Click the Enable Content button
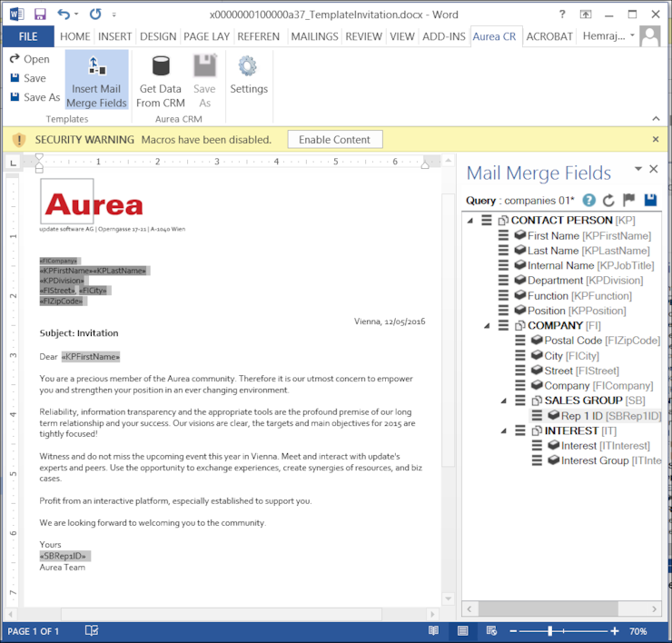This screenshot has height=643, width=672. click(335, 140)
